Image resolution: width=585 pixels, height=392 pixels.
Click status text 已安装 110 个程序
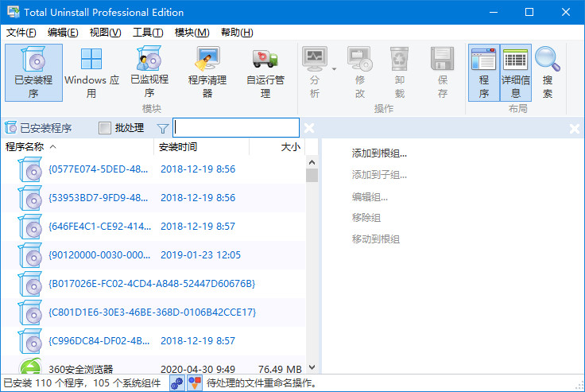coord(45,383)
